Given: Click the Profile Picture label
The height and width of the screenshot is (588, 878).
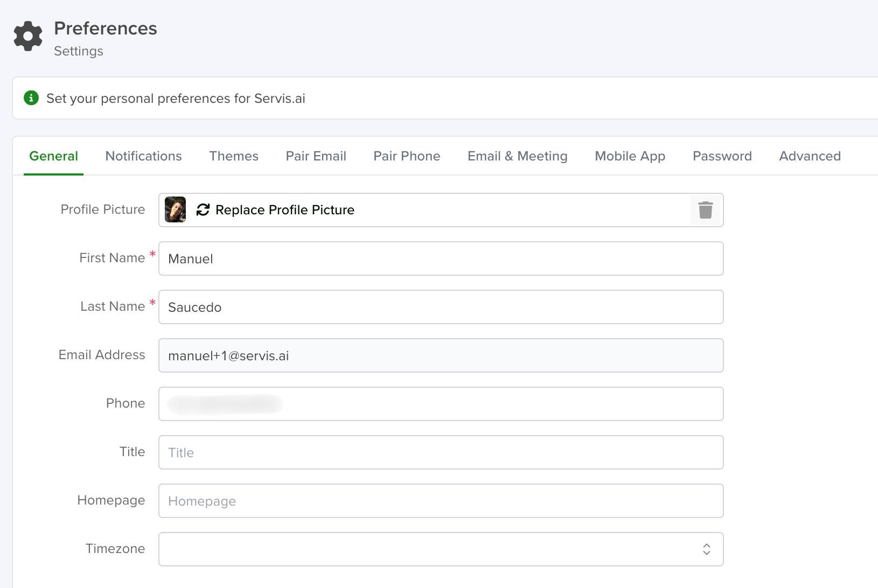Looking at the screenshot, I should 103,209.
